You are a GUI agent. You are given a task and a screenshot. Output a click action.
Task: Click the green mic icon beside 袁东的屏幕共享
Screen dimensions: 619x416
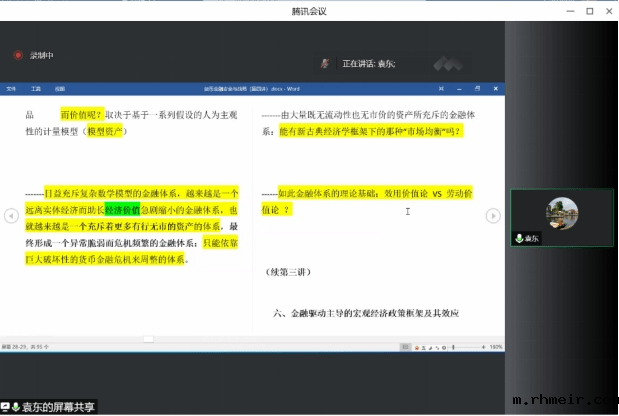pos(17,407)
